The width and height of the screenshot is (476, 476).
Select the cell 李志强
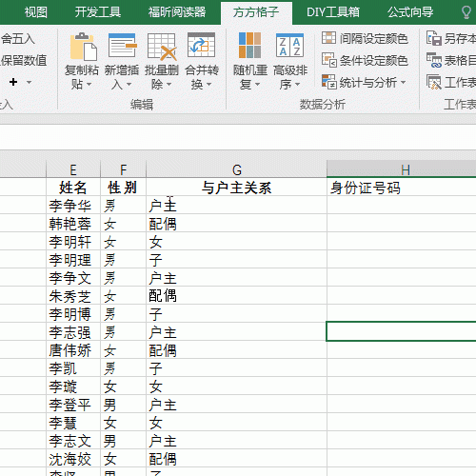(x=73, y=332)
